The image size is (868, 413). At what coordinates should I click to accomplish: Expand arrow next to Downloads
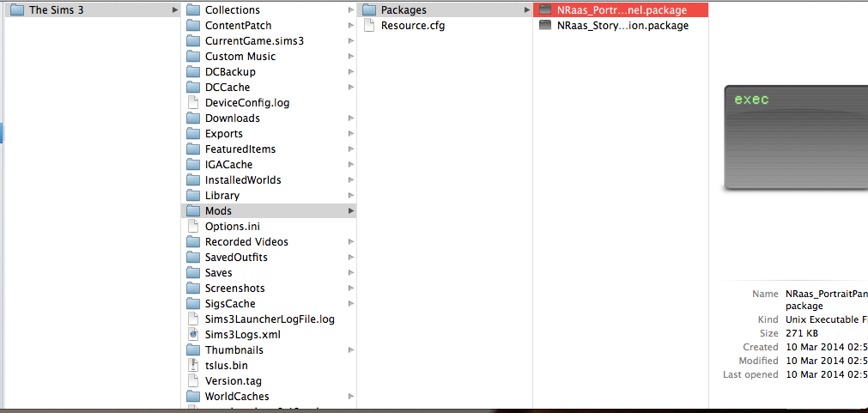[x=351, y=118]
